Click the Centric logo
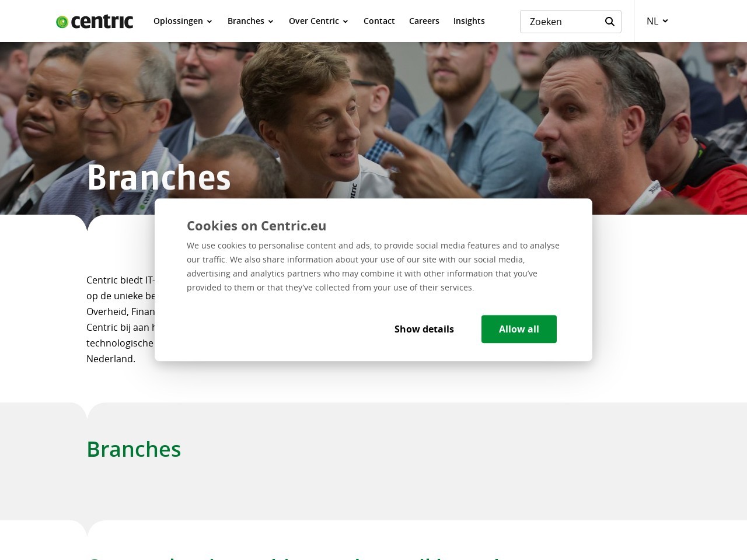 coord(95,22)
